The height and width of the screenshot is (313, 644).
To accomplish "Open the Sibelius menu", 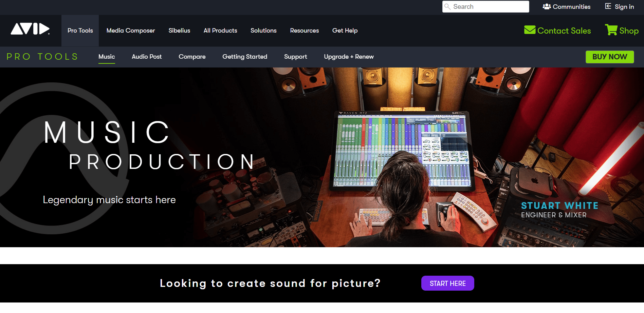I will coord(179,31).
